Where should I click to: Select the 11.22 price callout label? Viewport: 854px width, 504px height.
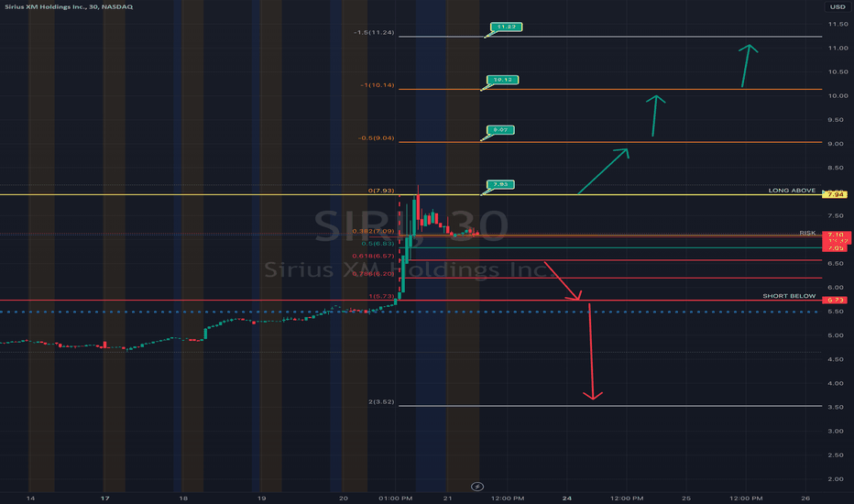click(507, 27)
